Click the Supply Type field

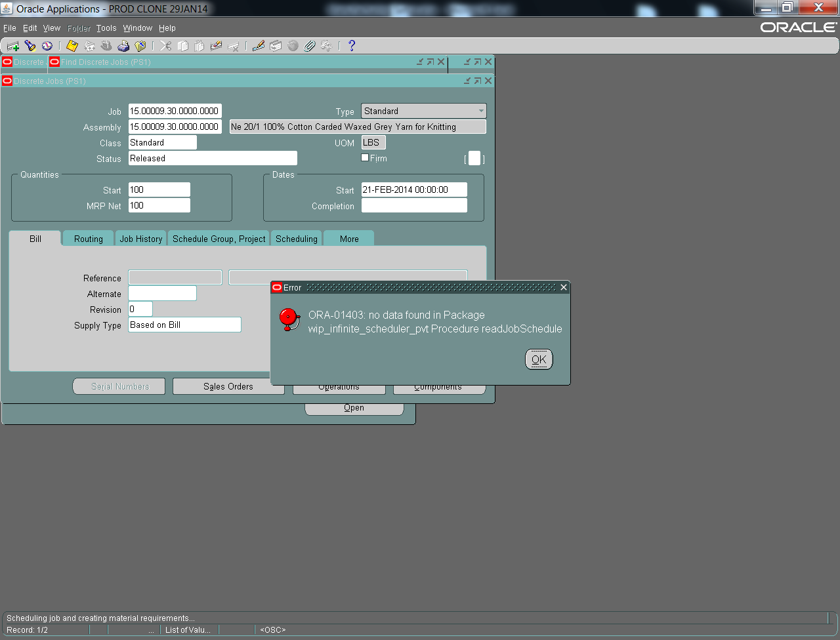[185, 325]
